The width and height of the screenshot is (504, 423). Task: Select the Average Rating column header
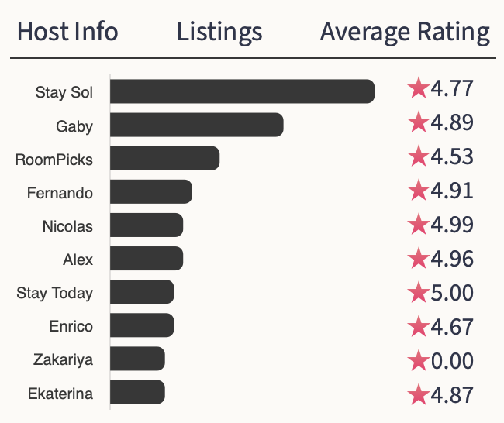point(405,33)
